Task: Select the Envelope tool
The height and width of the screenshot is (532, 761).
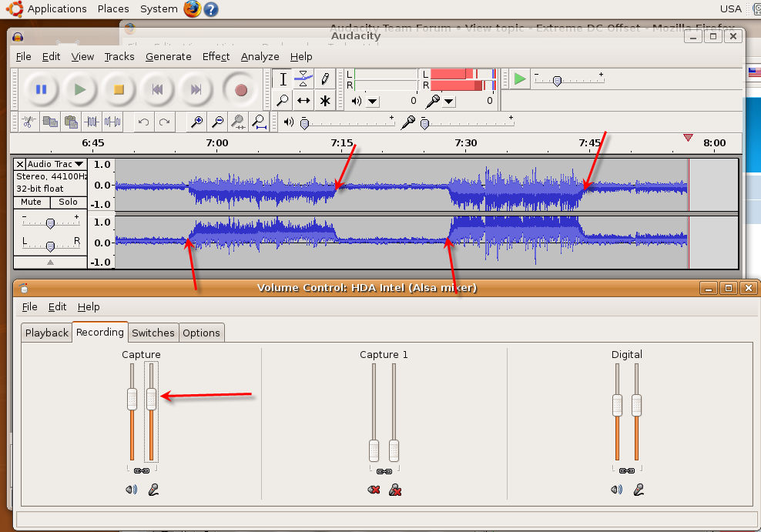Action: (303, 79)
